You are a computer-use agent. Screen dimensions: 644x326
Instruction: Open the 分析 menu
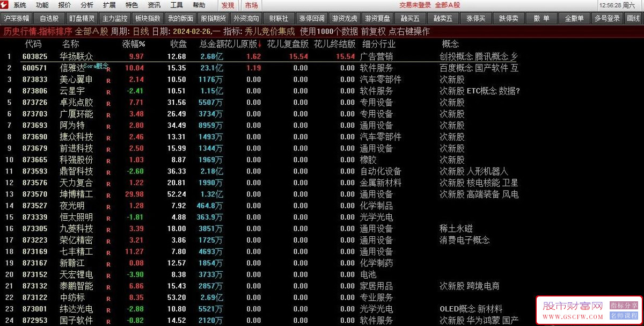tap(87, 5)
